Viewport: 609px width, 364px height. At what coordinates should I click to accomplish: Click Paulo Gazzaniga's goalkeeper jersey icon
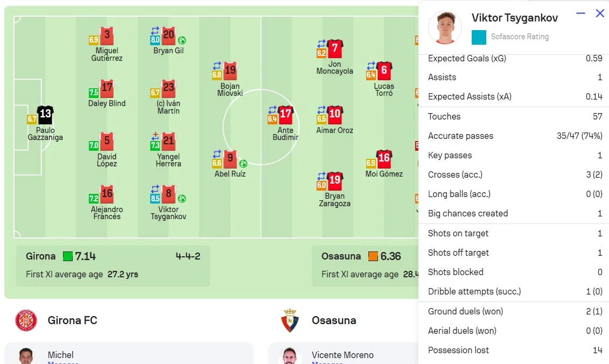(x=46, y=115)
